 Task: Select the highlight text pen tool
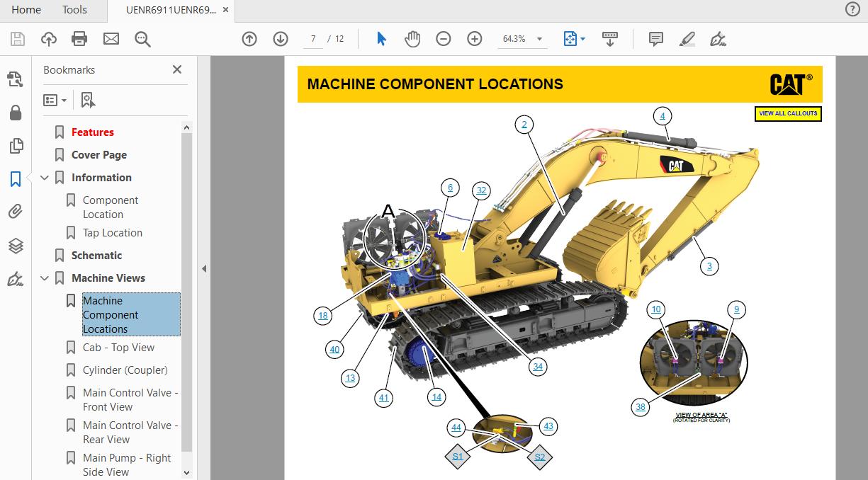coord(687,39)
